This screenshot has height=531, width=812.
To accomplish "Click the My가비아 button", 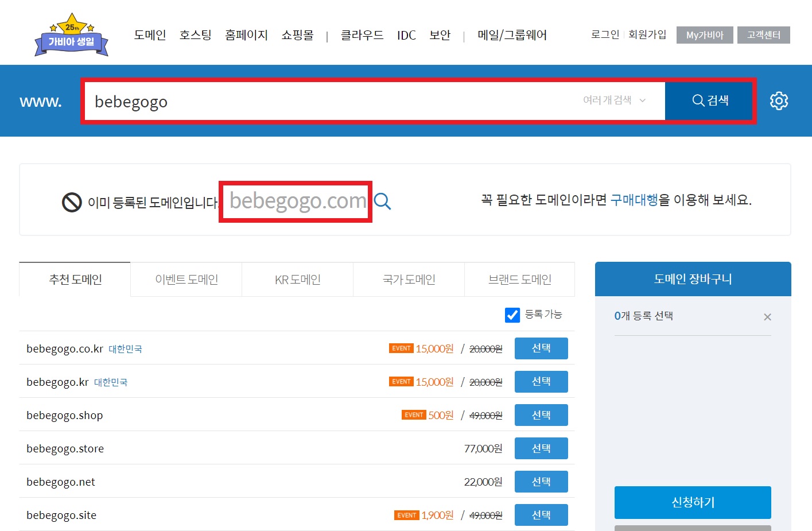I will coord(704,34).
